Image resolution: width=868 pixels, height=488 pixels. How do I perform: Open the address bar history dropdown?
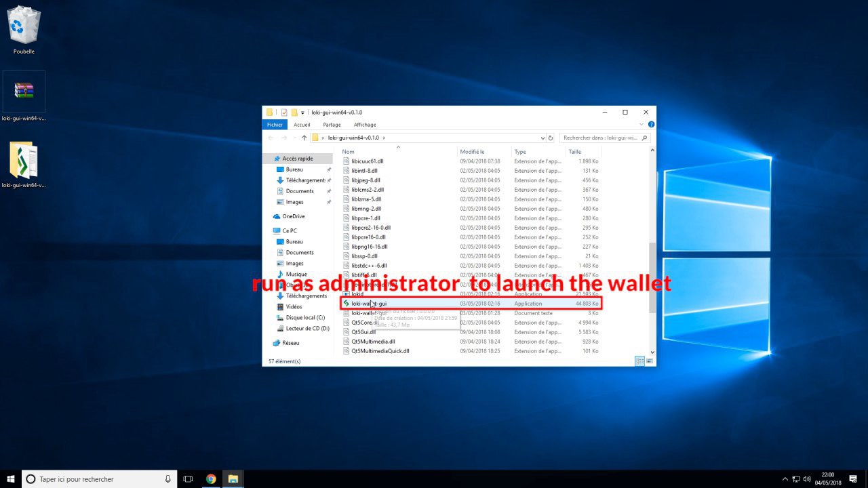coord(542,138)
